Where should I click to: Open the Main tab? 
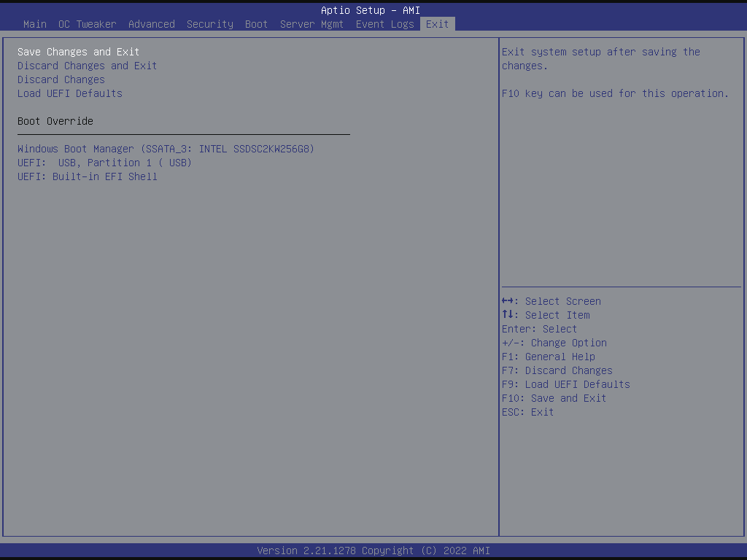(x=35, y=24)
